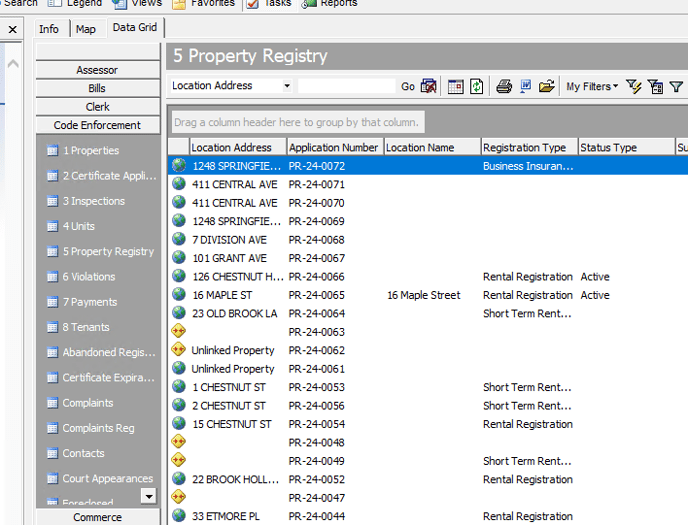The image size is (688, 525).
Task: Open the 6 Violations view
Action: coord(81,277)
